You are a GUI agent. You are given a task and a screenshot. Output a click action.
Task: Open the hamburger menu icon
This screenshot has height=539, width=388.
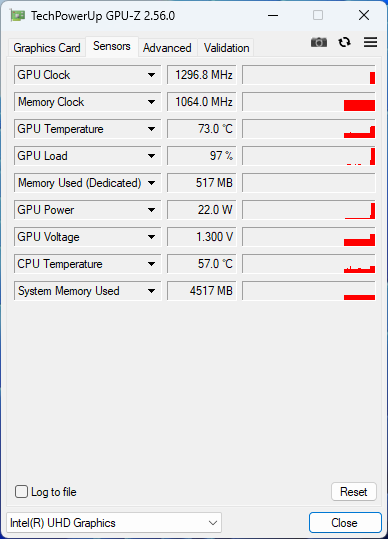click(x=370, y=42)
